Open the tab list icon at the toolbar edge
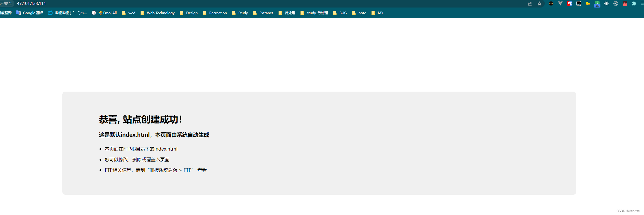This screenshot has width=644, height=215. pos(642,3)
